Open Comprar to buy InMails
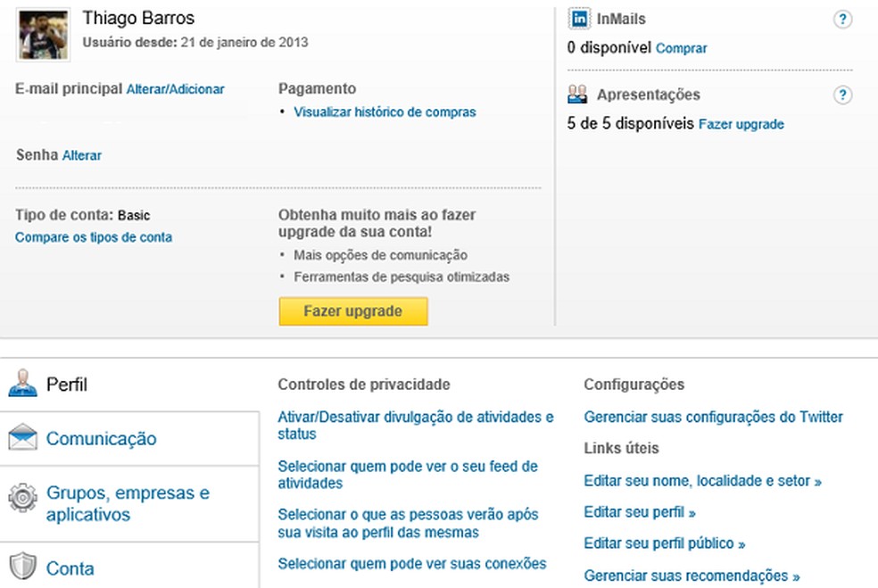The image size is (878, 588). (681, 48)
